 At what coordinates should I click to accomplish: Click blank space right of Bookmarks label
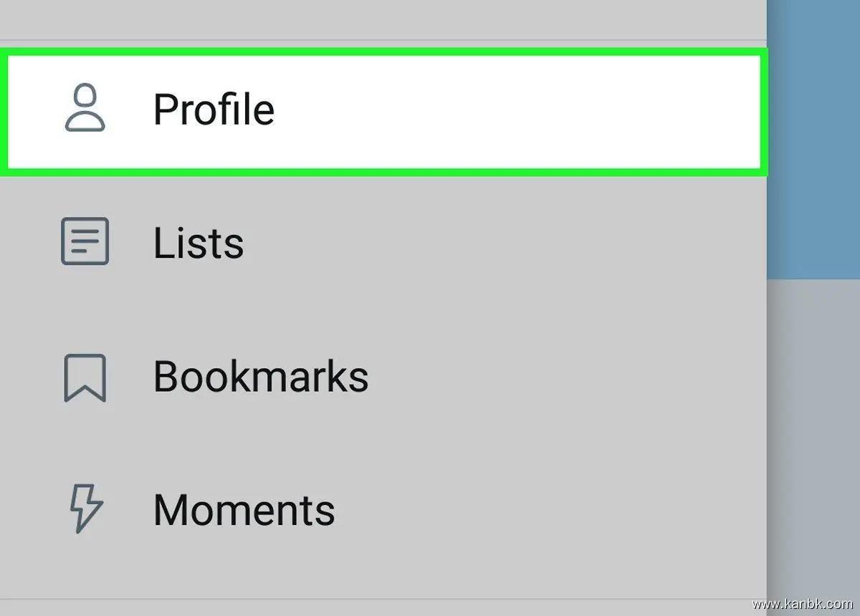coord(559,377)
